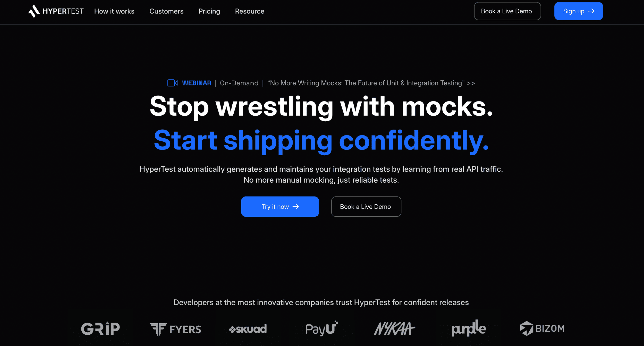This screenshot has width=644, height=346.
Task: Open the How it works menu
Action: [114, 11]
